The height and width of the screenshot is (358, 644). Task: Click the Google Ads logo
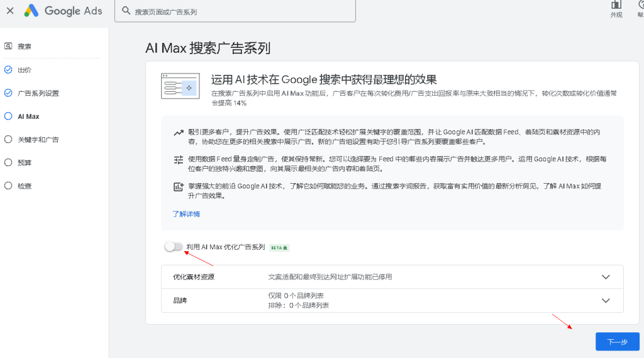point(63,11)
